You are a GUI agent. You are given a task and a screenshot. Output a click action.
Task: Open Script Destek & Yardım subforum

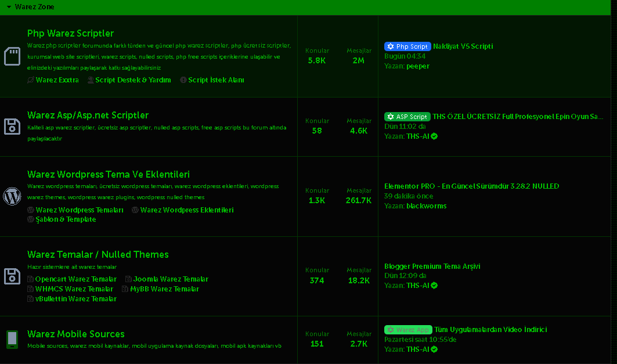pos(133,80)
